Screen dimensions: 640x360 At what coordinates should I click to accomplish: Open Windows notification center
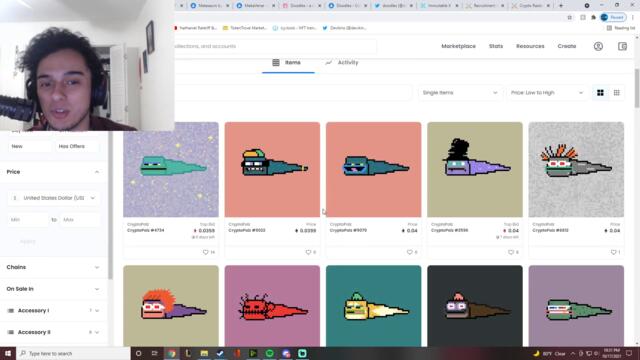(629, 353)
